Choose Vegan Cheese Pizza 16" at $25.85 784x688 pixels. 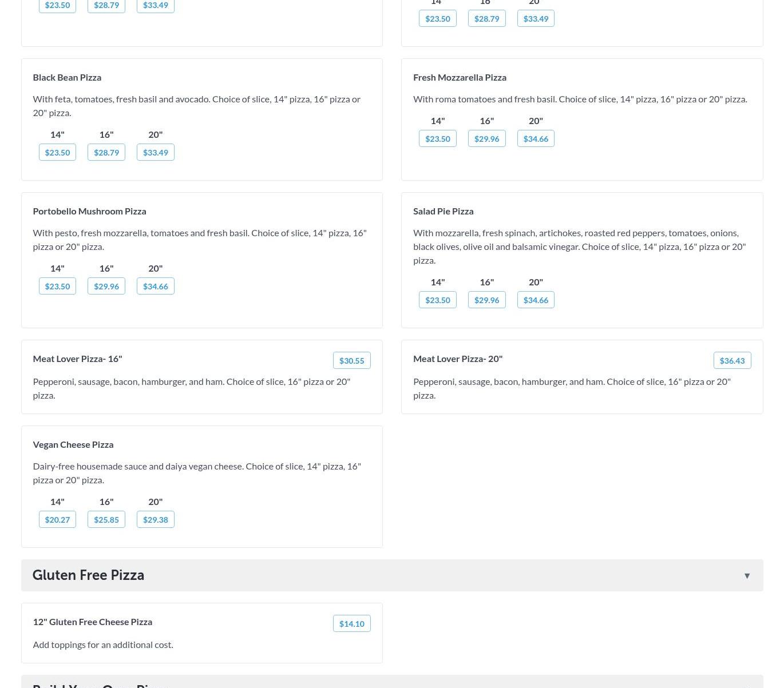[106, 519]
